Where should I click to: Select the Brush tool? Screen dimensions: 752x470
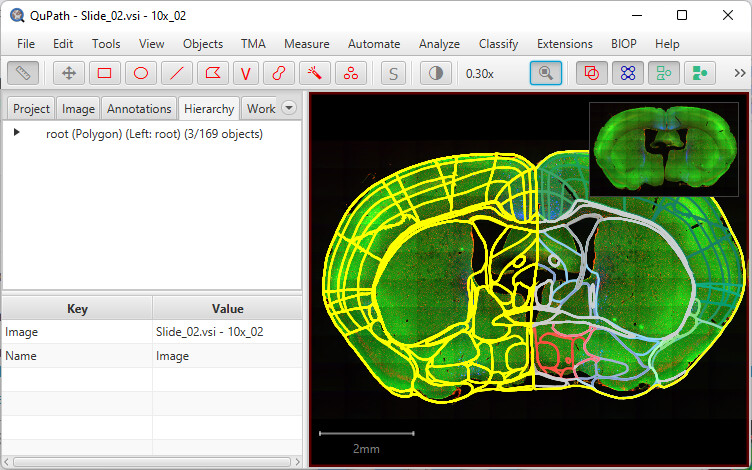pos(279,73)
